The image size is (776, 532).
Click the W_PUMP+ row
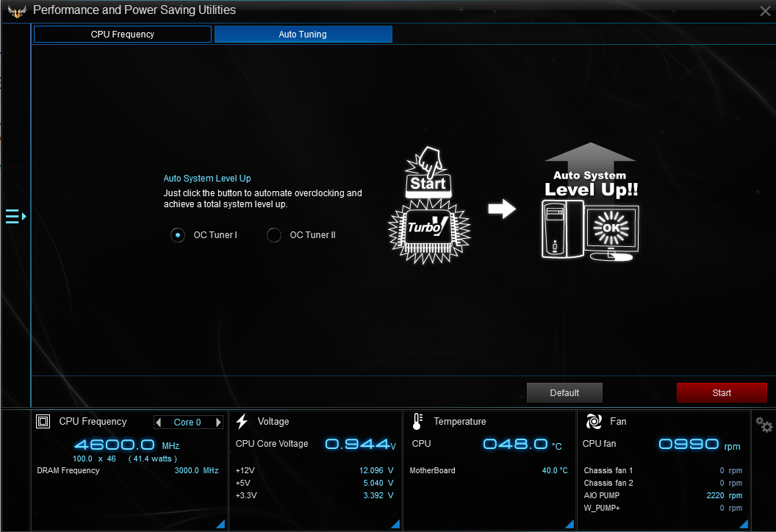(663, 508)
